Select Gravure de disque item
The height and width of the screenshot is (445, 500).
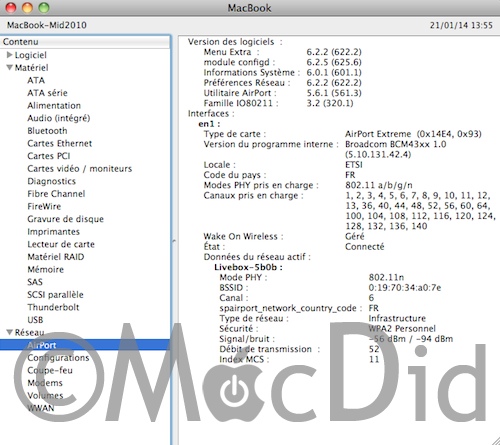tap(65, 219)
